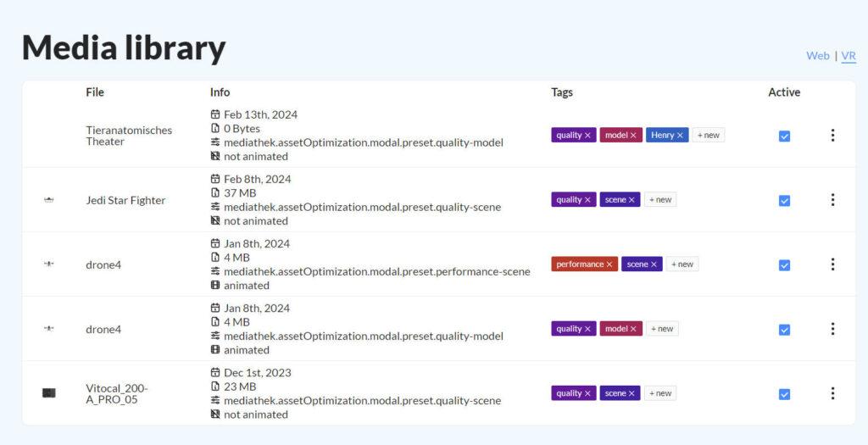Disable Active checkbox for Vitocal_200-A_PRO_05
This screenshot has height=445, width=868.
pyautogui.click(x=784, y=394)
